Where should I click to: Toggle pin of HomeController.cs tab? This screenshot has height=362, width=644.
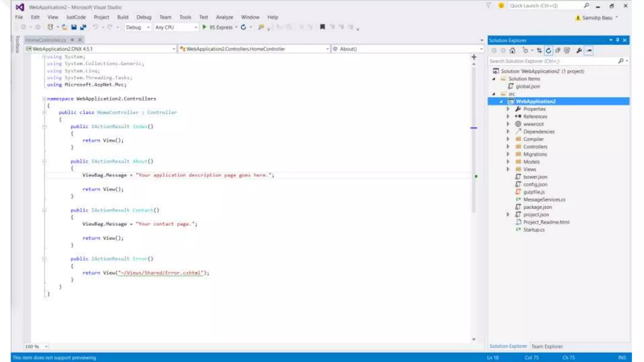[72, 40]
